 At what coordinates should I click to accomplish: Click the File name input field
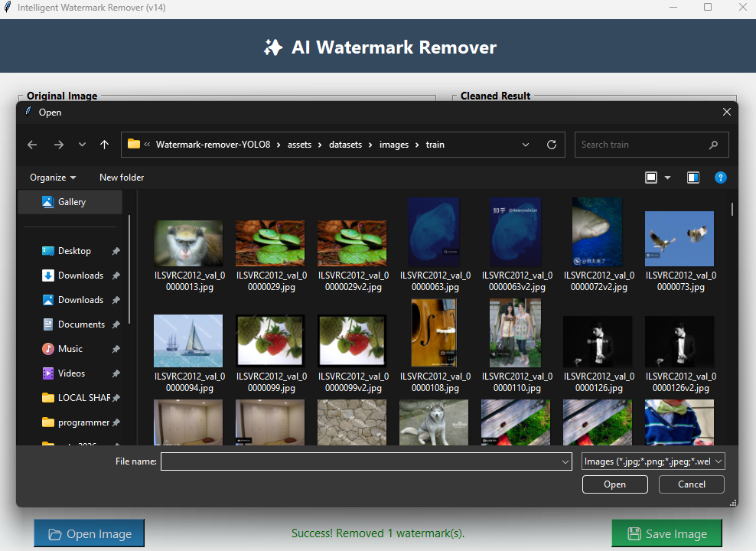tap(360, 461)
